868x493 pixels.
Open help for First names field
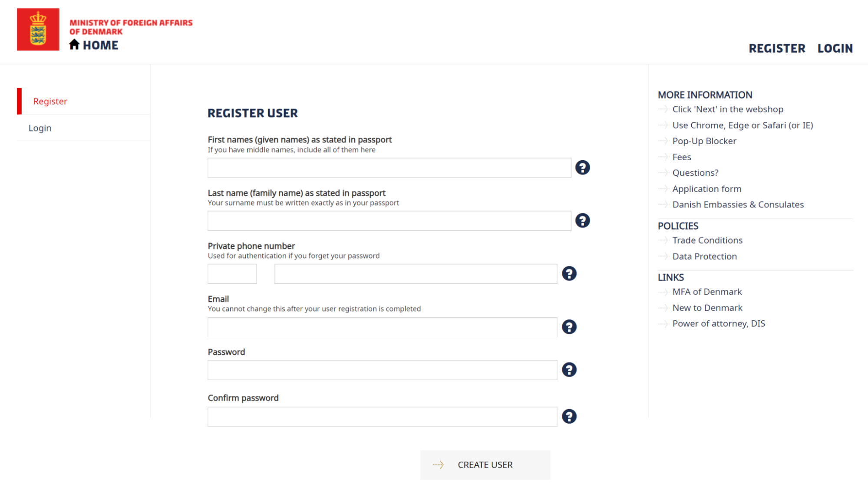(583, 168)
